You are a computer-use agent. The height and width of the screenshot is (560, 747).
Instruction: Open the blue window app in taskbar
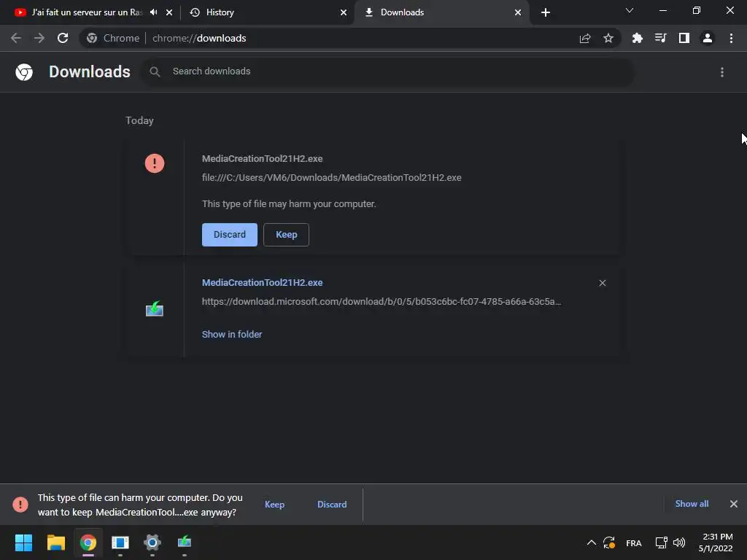pyautogui.click(x=120, y=542)
